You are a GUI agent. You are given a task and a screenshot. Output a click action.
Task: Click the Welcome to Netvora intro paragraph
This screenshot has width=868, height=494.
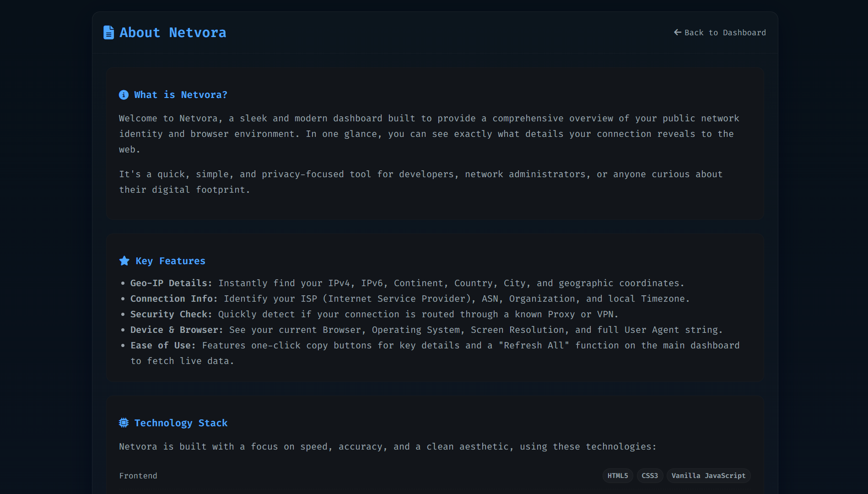(x=429, y=134)
